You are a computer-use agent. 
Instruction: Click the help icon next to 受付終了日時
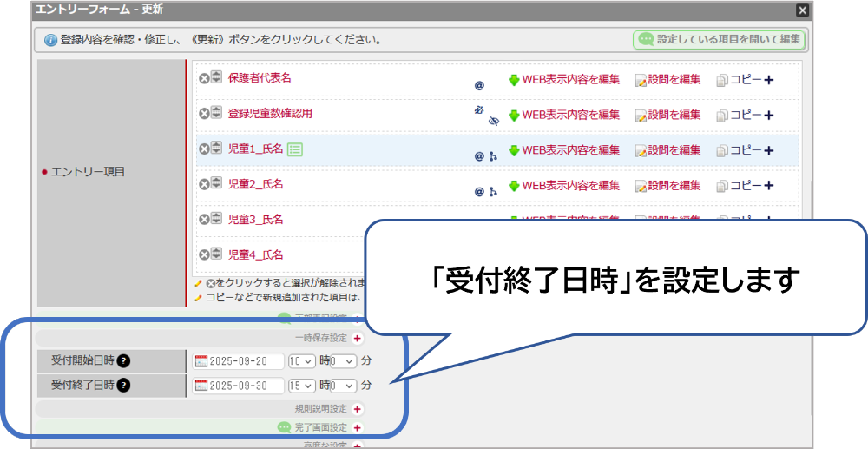tap(123, 385)
